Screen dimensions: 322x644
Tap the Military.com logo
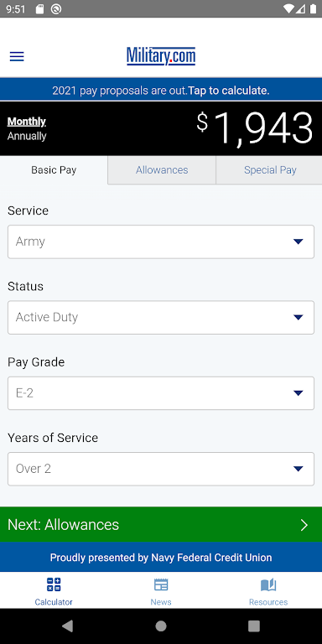(161, 56)
